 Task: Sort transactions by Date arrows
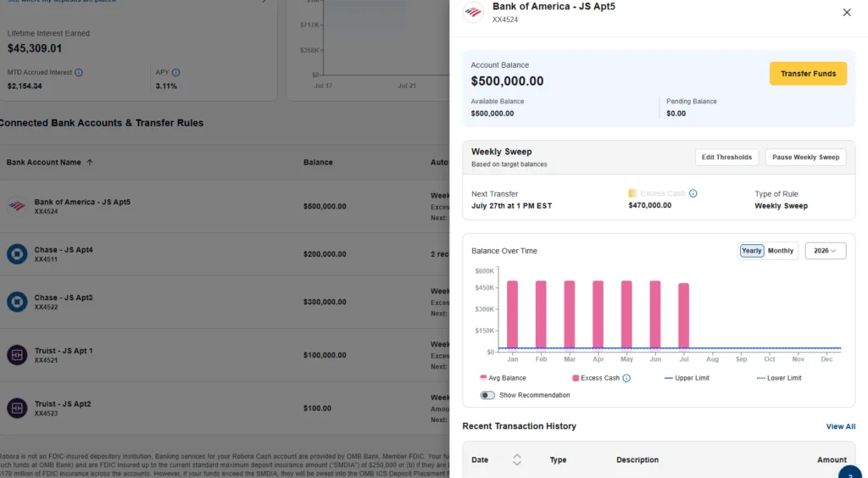point(517,459)
